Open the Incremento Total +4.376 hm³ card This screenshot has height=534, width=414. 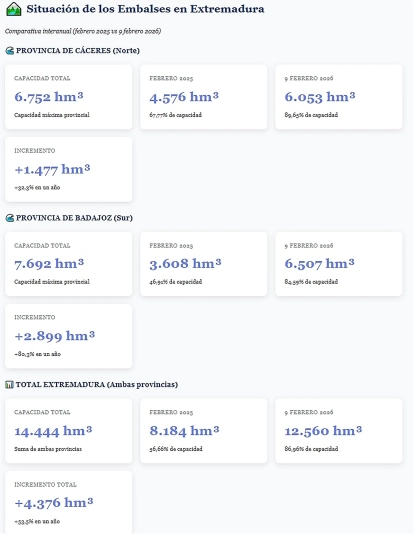click(68, 503)
